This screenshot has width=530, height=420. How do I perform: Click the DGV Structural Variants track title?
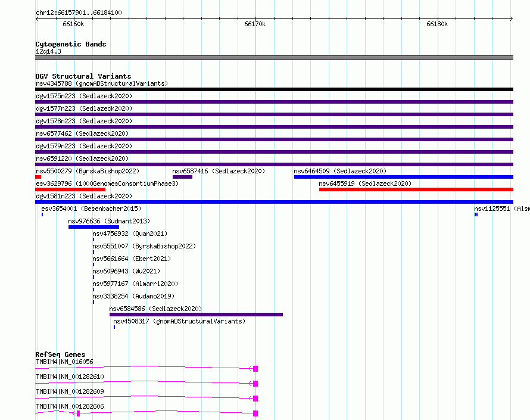(83, 76)
